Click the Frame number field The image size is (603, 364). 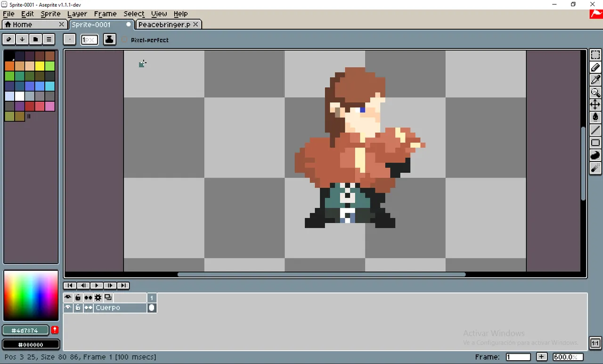click(518, 357)
